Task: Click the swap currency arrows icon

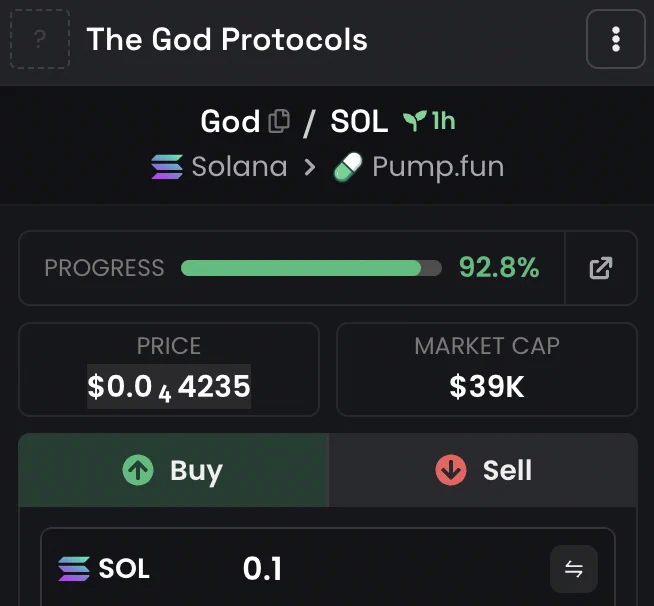Action: coord(574,568)
